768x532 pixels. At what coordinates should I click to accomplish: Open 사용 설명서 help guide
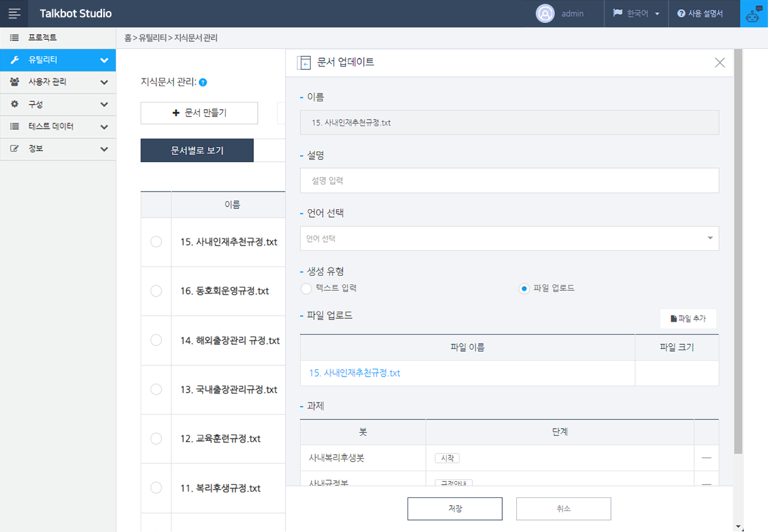point(699,13)
